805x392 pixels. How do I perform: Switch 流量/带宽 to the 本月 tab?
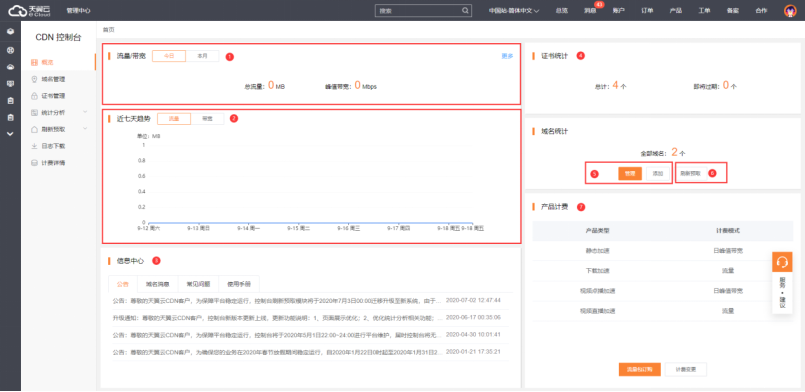click(x=202, y=56)
